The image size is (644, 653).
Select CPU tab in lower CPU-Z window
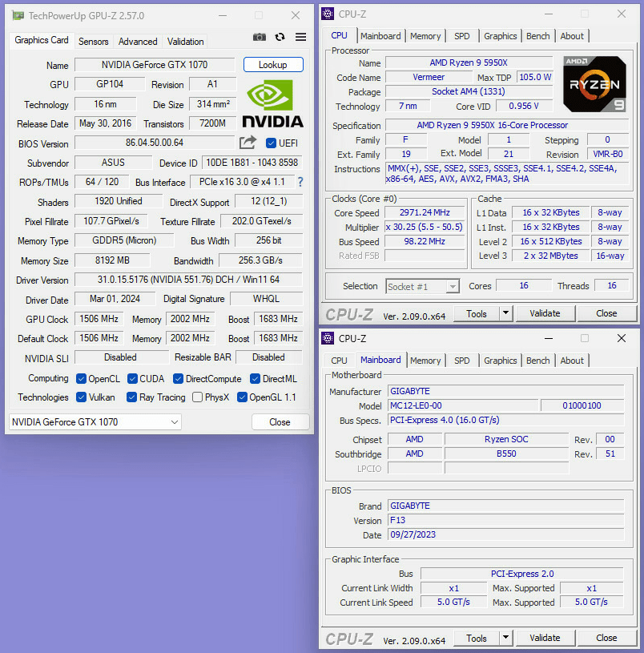[x=339, y=361]
